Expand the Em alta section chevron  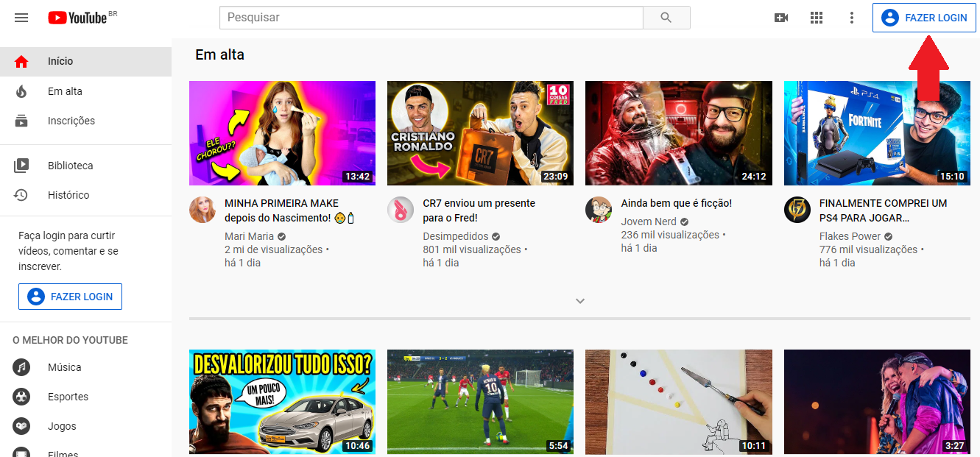pyautogui.click(x=580, y=301)
